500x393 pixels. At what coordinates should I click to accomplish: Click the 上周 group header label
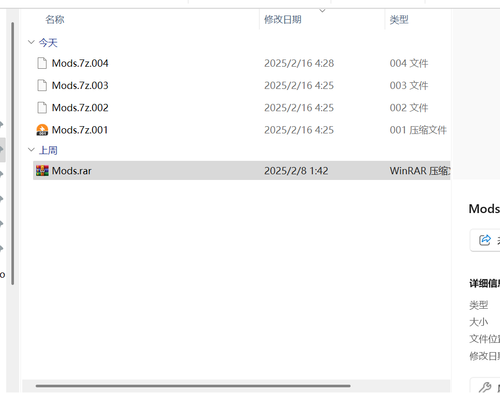(48, 150)
